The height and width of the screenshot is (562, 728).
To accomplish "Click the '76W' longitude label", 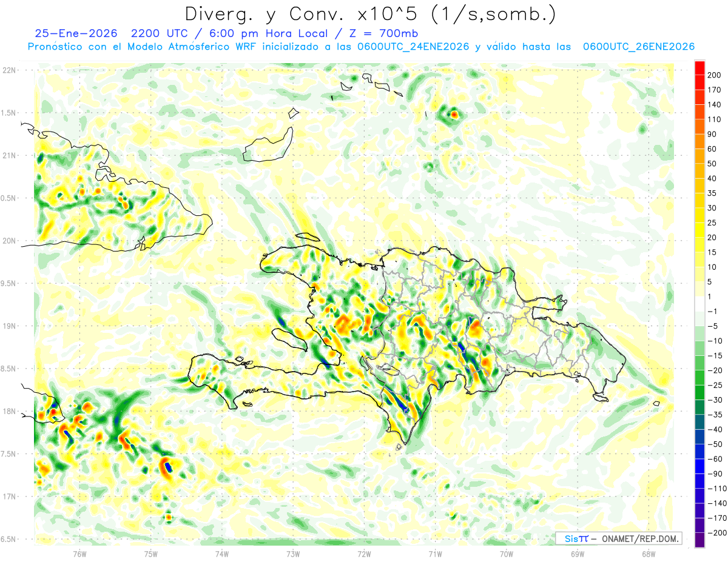I will pyautogui.click(x=79, y=555).
